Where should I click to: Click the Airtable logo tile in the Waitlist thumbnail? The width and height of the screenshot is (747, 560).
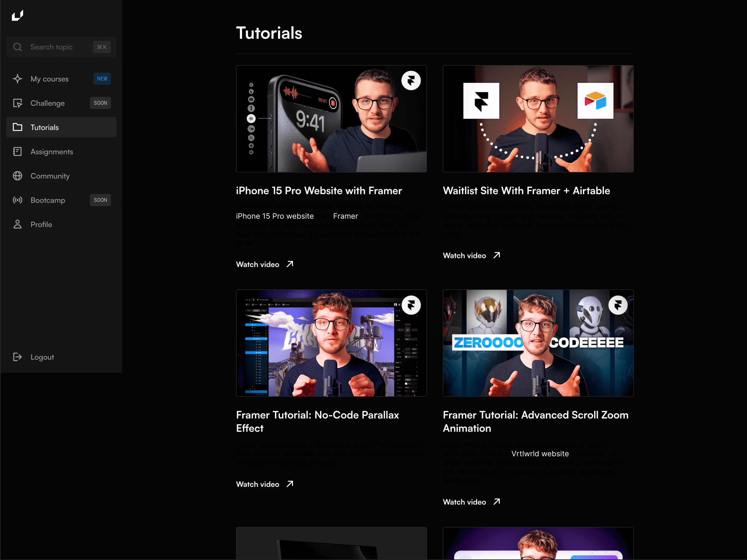[595, 101]
